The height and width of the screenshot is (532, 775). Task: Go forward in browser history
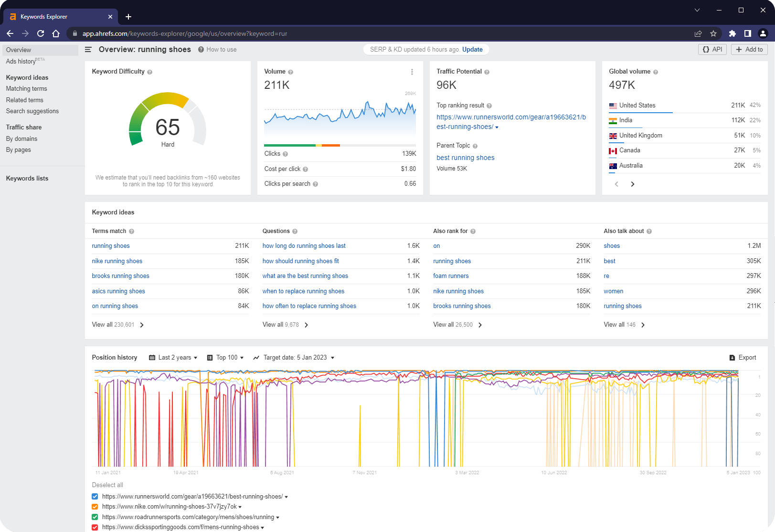pos(25,33)
